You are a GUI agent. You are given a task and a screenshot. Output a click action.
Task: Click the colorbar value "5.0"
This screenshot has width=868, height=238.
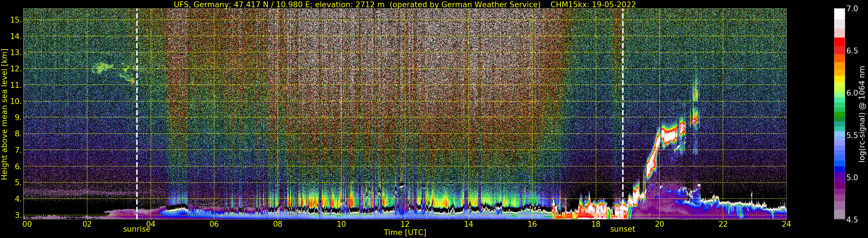point(852,177)
